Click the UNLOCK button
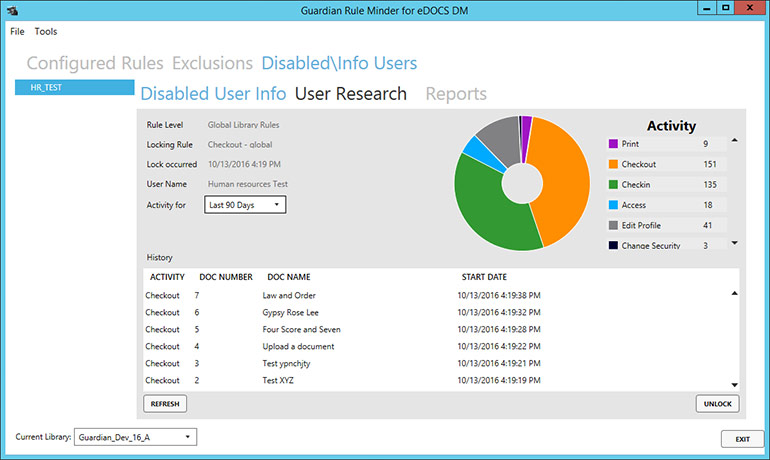Viewport: 770px width, 460px height. point(717,404)
